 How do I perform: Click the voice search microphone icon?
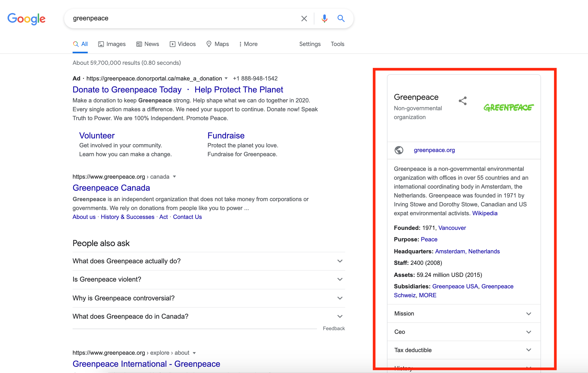tap(324, 18)
